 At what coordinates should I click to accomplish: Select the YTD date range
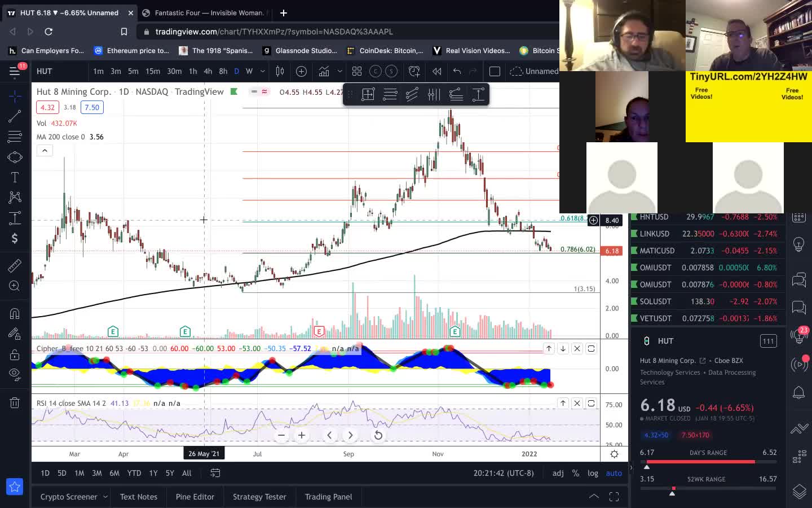tap(134, 473)
